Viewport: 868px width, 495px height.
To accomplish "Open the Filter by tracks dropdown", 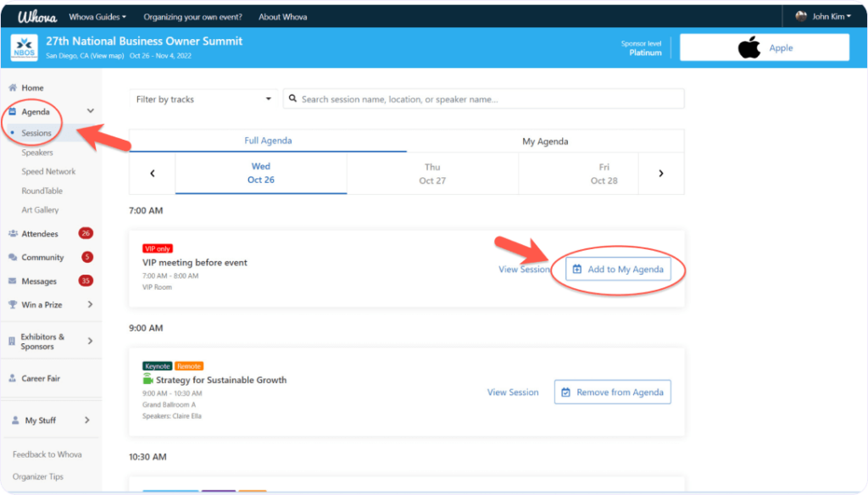I will pos(203,98).
